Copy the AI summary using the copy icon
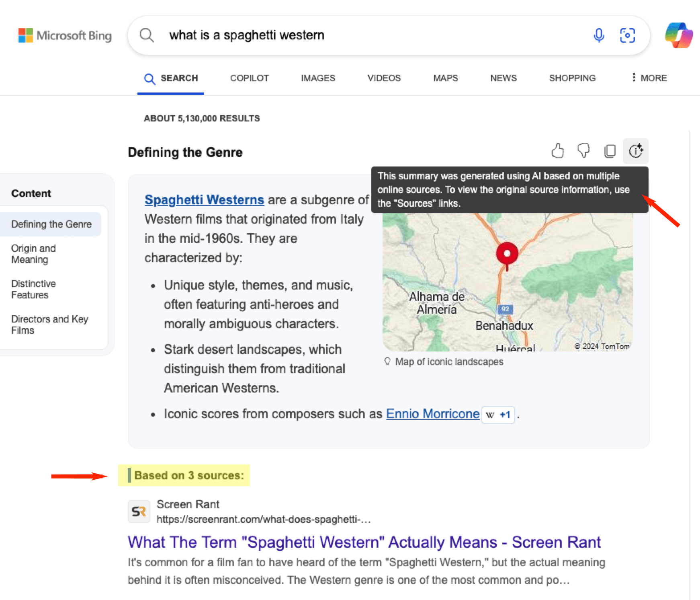Screen dimensions: 700x600 tap(610, 151)
